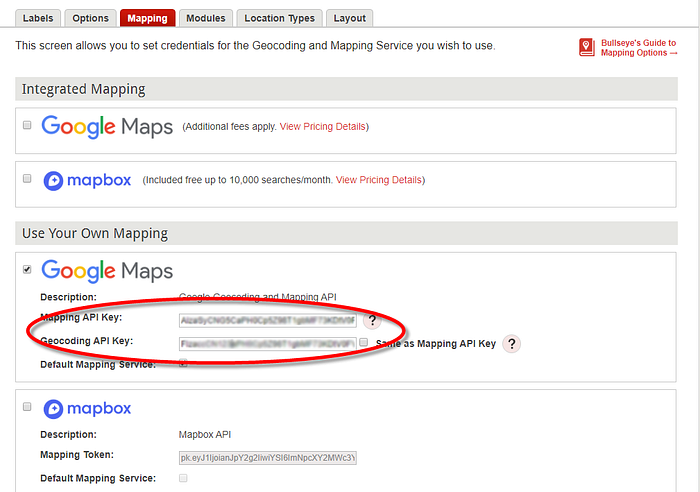
Task: Click the Integrated Google Maps logo
Action: 107,127
